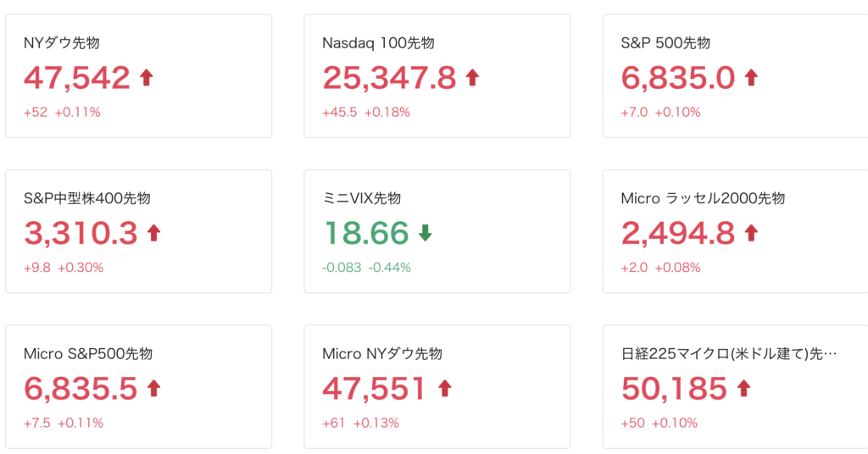Open the Nasdaq 100先物 title link
This screenshot has height=454, width=868.
[378, 43]
